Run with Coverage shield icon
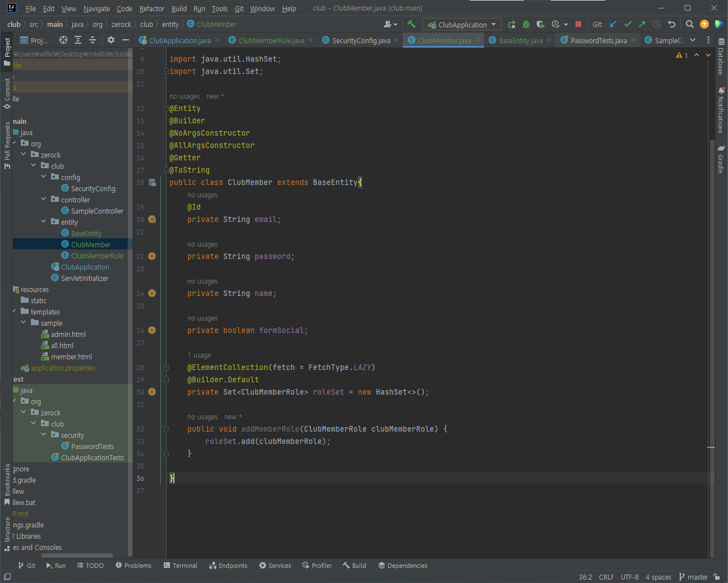The image size is (728, 583). coord(540,24)
